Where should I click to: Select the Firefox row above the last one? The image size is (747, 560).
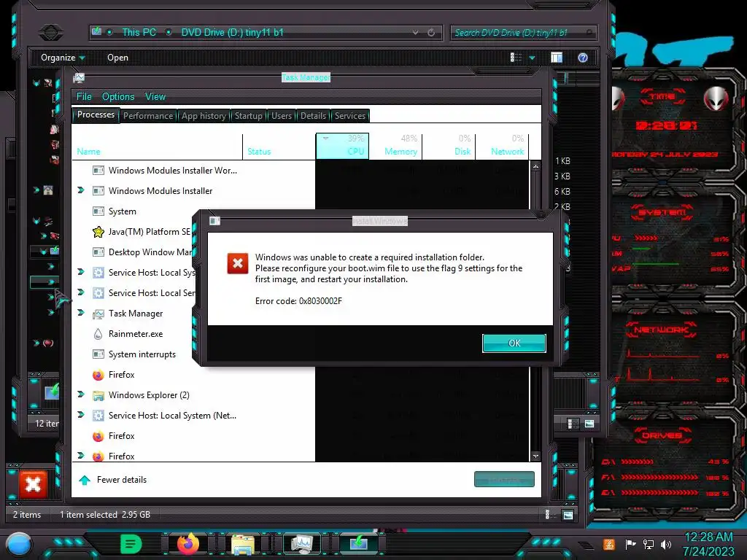193,436
